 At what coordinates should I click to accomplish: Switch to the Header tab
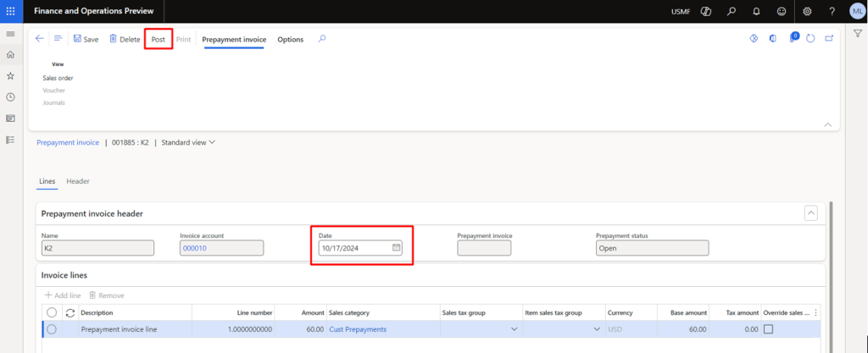78,181
